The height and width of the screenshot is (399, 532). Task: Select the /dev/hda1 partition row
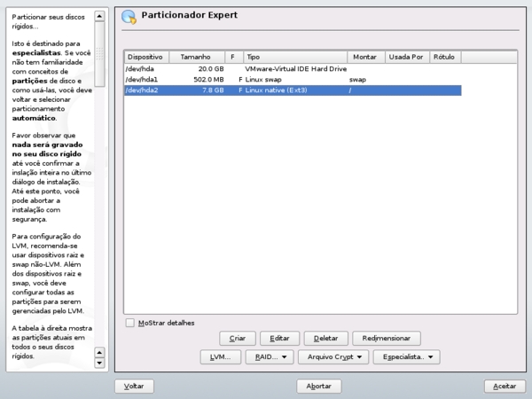coord(293,80)
